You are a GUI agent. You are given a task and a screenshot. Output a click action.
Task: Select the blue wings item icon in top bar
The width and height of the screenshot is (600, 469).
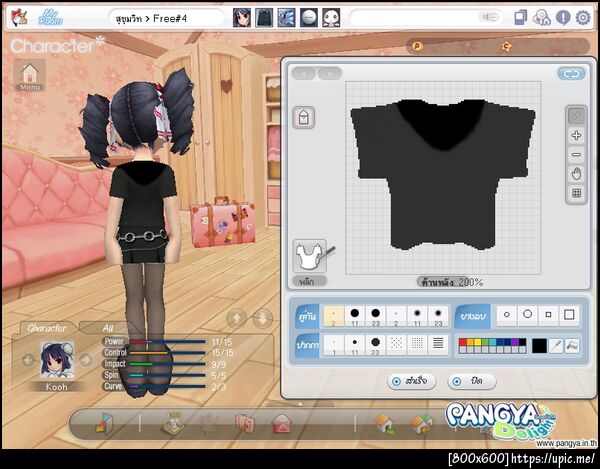[287, 18]
